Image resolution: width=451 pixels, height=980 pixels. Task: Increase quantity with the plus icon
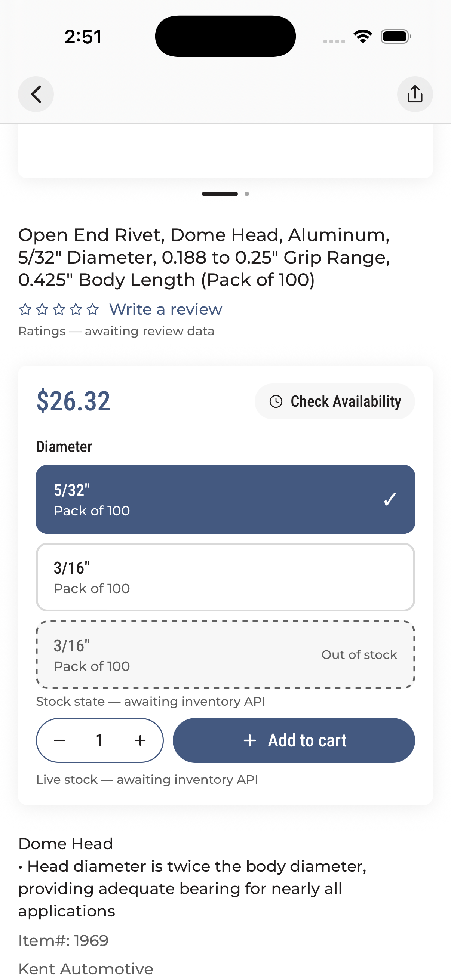coord(140,740)
